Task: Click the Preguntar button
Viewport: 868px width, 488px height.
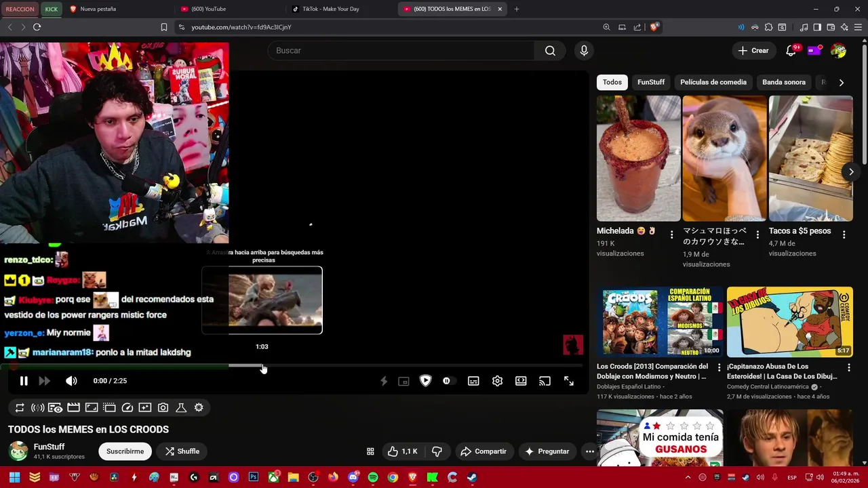Action: pos(547,451)
